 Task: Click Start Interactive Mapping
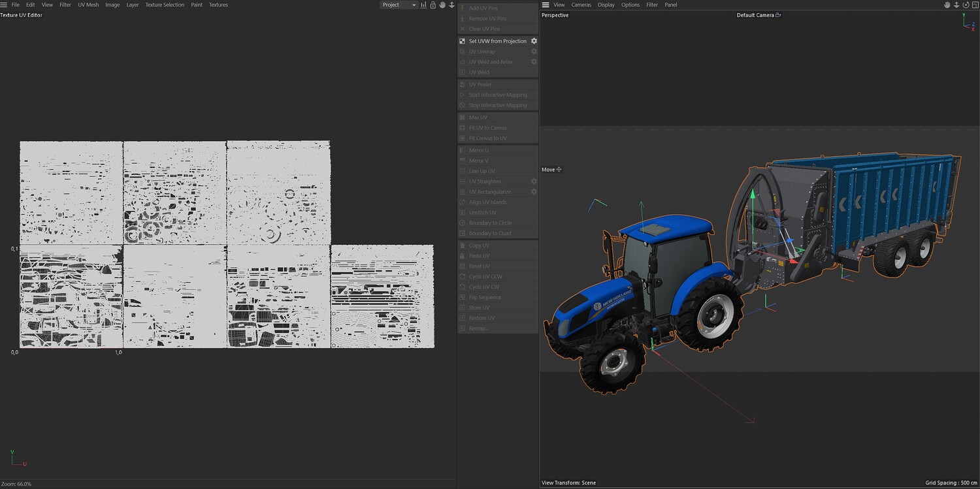(498, 95)
